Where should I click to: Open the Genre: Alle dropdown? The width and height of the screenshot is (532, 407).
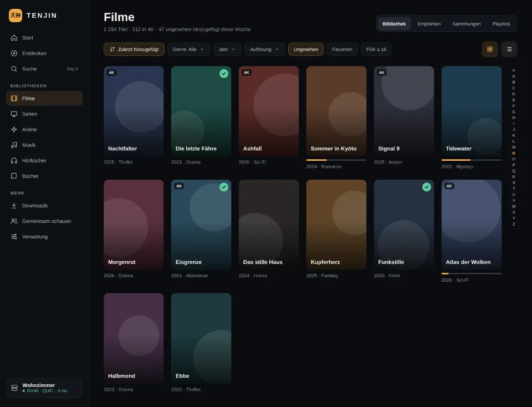pyautogui.click(x=188, y=49)
